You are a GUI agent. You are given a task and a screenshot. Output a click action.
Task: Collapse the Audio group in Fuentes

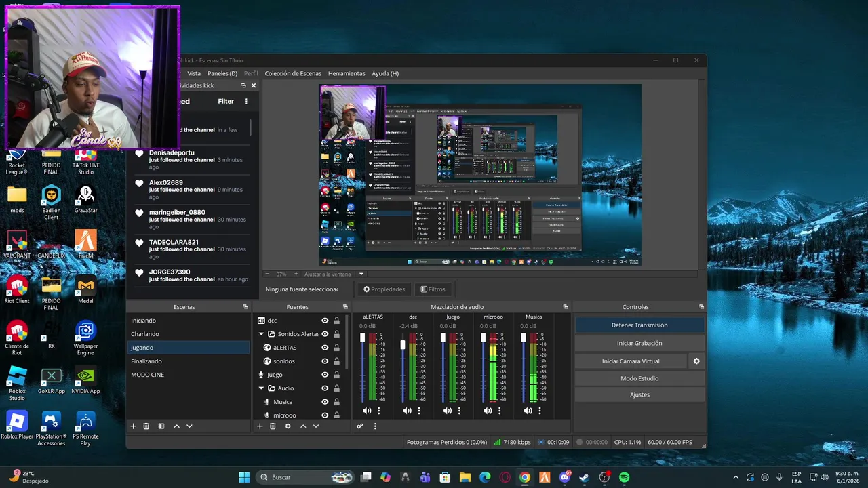261,388
